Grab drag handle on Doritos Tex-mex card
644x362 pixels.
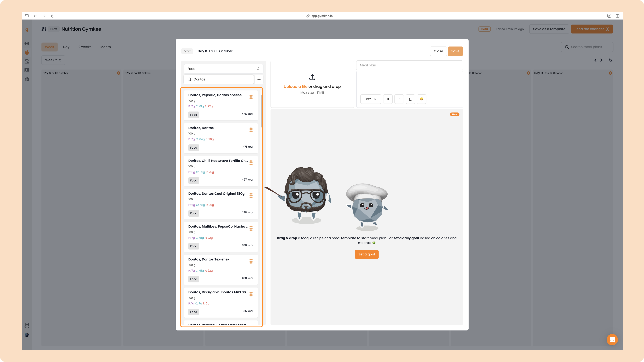tap(251, 261)
